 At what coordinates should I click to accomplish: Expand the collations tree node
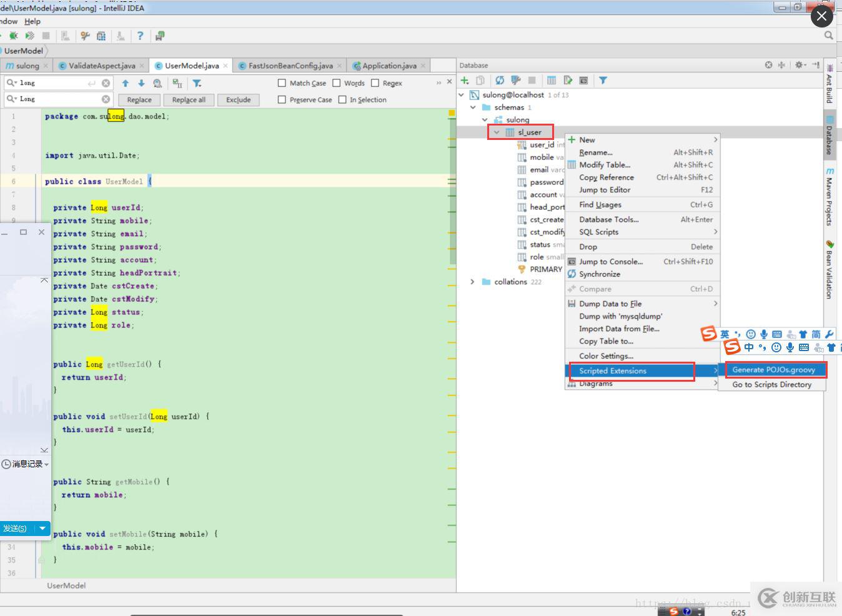pos(473,282)
